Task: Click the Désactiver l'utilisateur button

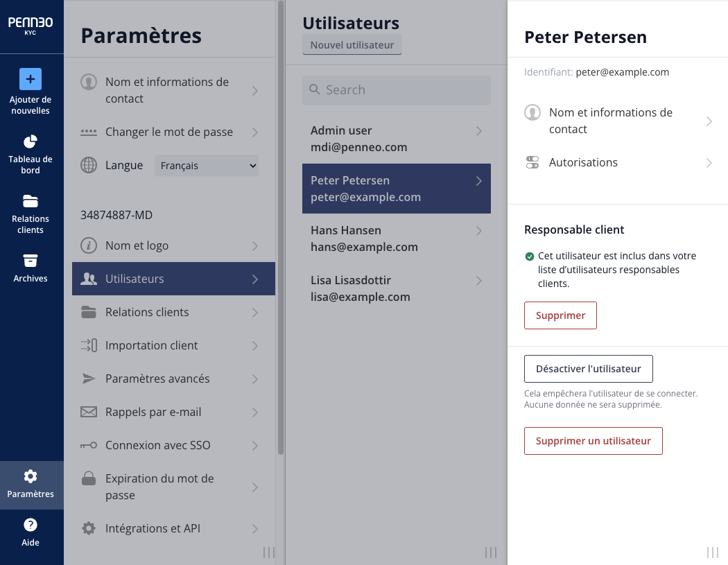Action: point(588,369)
